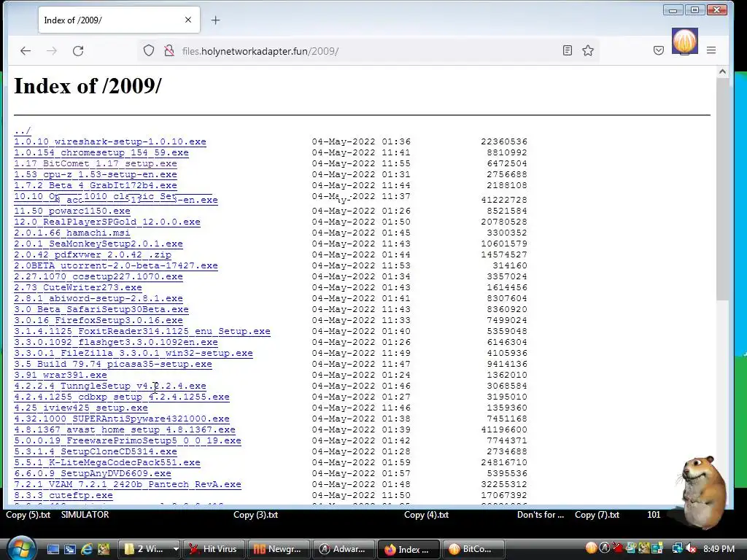Click Show Desktop quick launch icon
747x560 pixels.
(x=53, y=549)
